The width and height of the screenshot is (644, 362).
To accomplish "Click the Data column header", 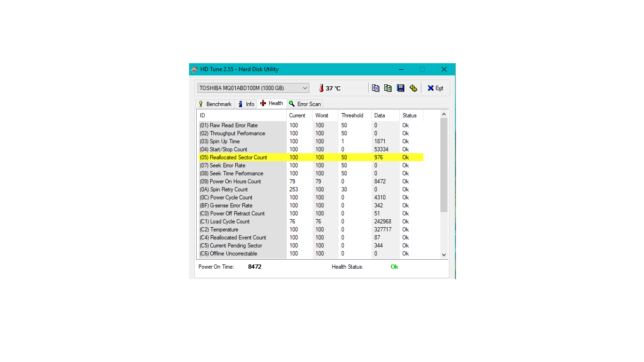I will (x=385, y=115).
